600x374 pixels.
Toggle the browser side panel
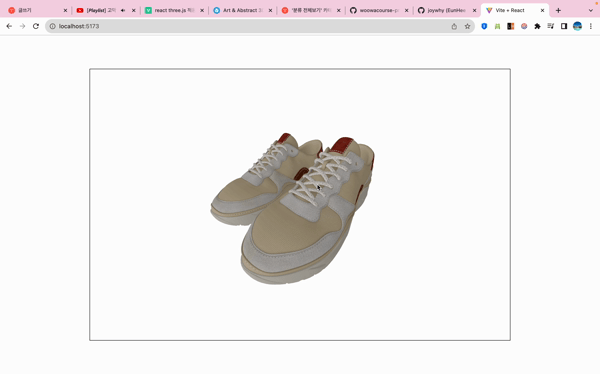click(564, 26)
